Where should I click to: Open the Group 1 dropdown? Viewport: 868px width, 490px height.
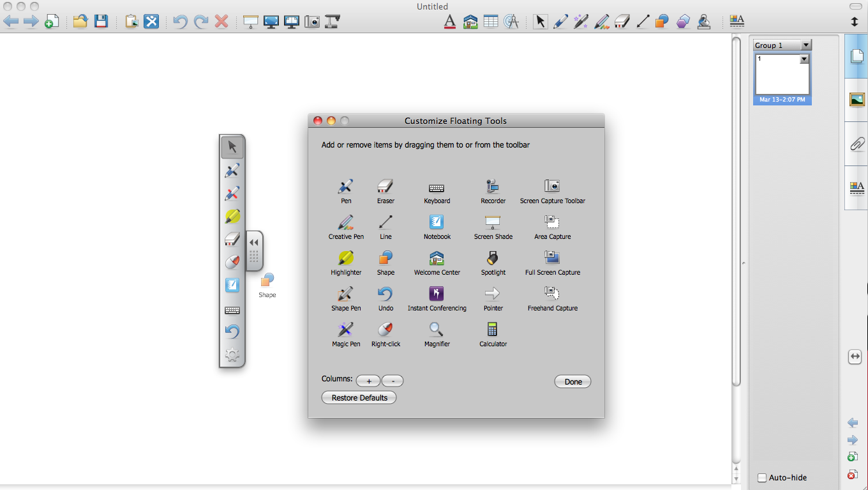click(x=805, y=45)
